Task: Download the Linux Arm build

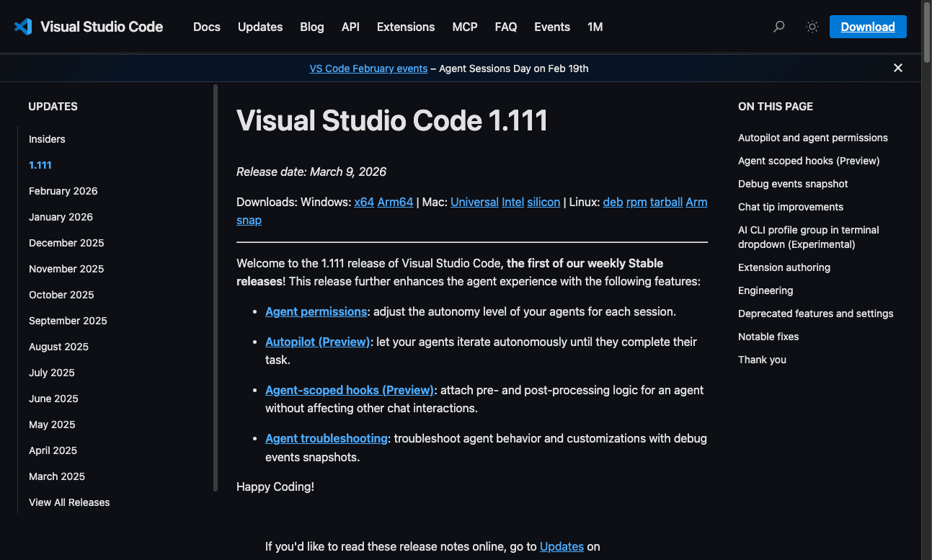Action: (696, 202)
